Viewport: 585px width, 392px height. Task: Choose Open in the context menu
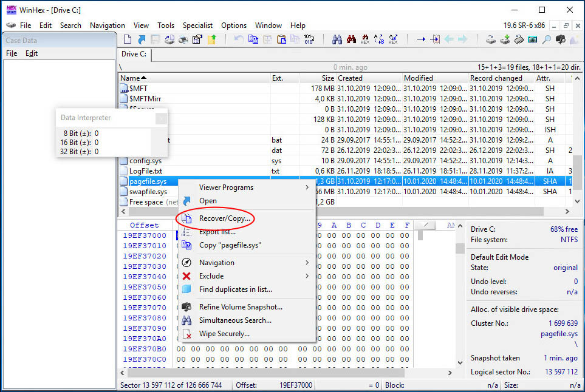tap(247, 201)
